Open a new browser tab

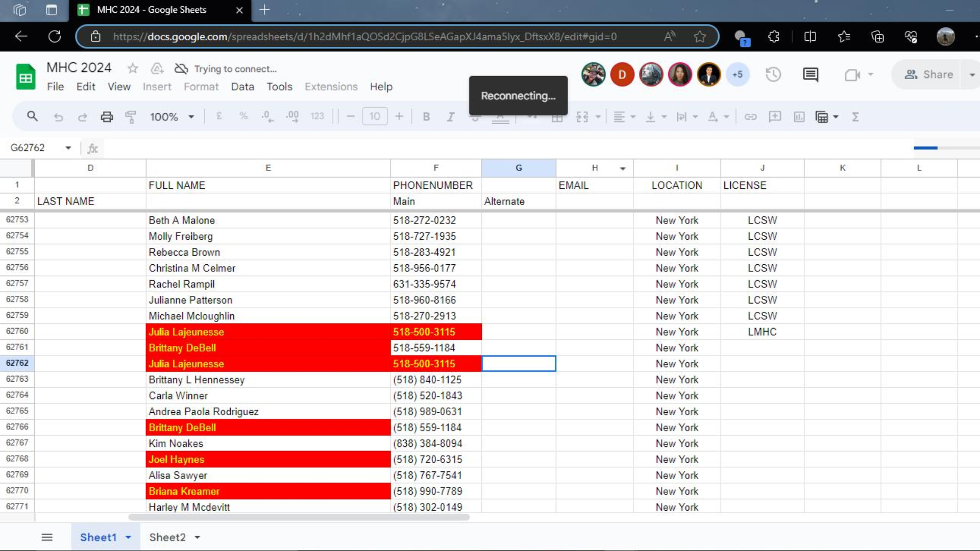coord(264,10)
